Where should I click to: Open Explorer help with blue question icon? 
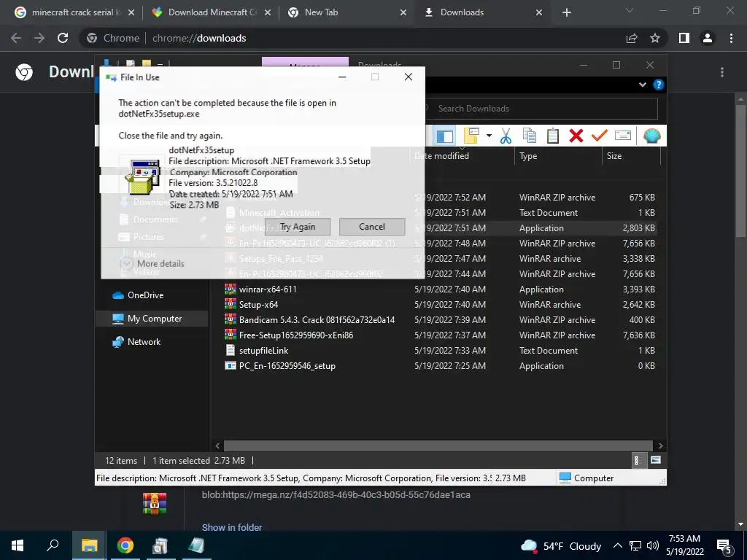point(659,85)
